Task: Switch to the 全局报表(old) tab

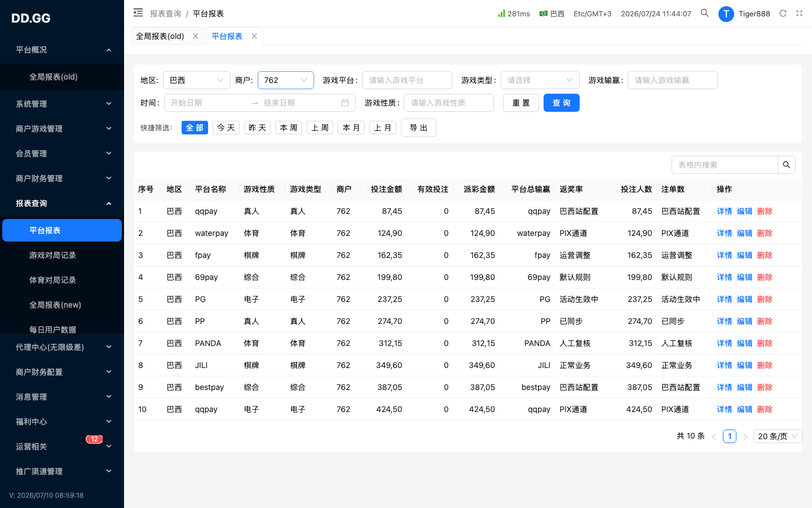Action: tap(160, 36)
